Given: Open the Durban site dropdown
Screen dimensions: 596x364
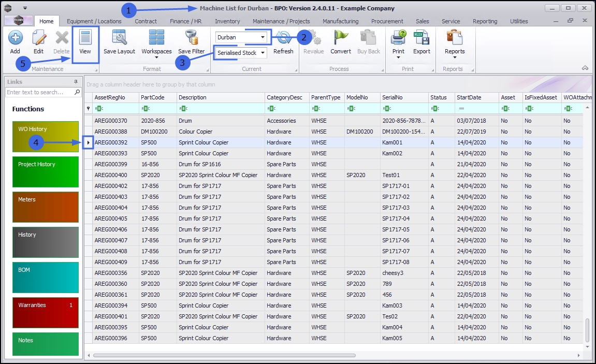Looking at the screenshot, I should [263, 37].
